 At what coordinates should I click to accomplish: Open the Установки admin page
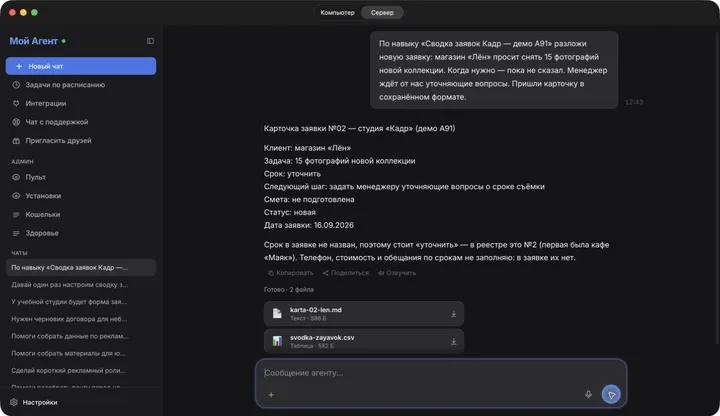tap(81, 196)
